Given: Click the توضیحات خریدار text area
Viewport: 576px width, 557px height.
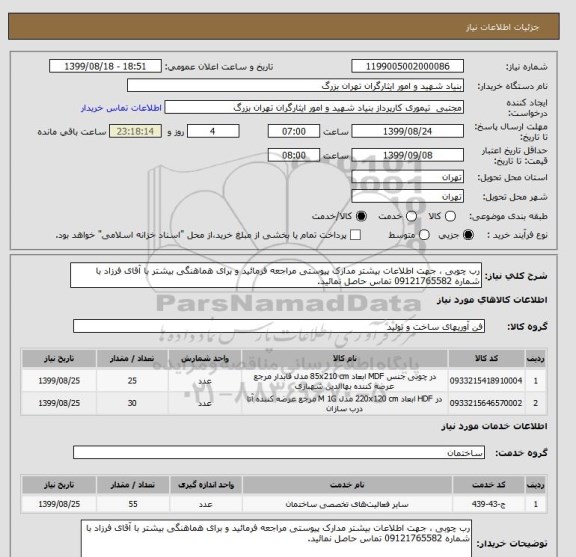Looking at the screenshot, I should click(x=276, y=539).
